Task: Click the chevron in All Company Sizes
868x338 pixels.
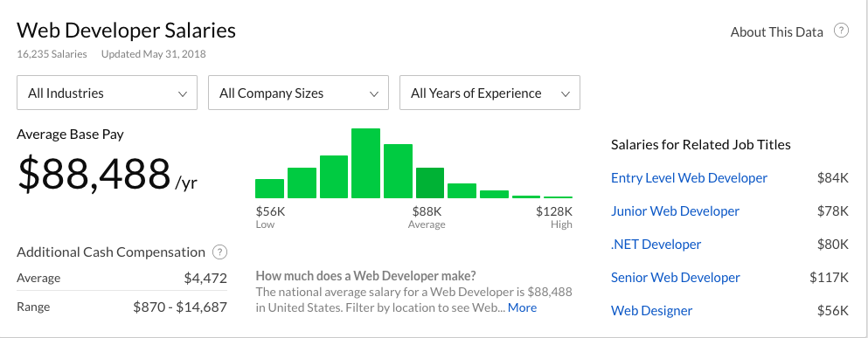Action: point(373,94)
